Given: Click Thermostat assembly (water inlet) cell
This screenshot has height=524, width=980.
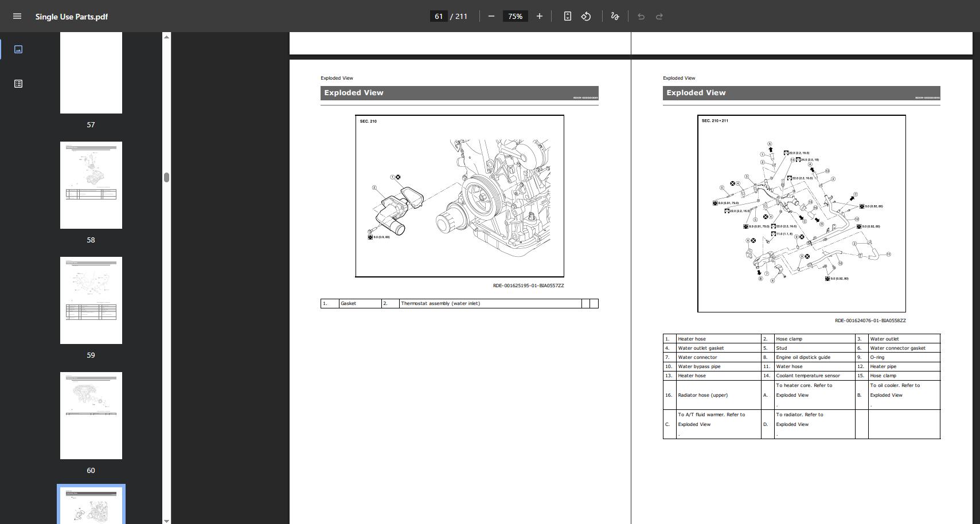Looking at the screenshot, I should click(490, 303).
